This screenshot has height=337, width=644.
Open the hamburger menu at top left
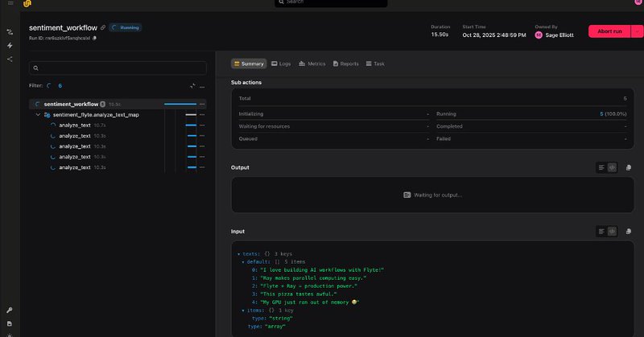[x=10, y=3]
